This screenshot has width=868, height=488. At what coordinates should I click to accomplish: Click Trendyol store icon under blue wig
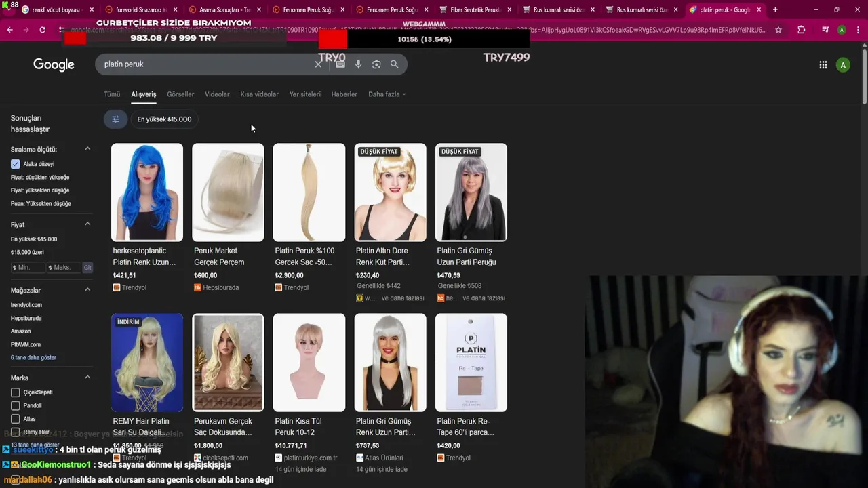pos(117,287)
